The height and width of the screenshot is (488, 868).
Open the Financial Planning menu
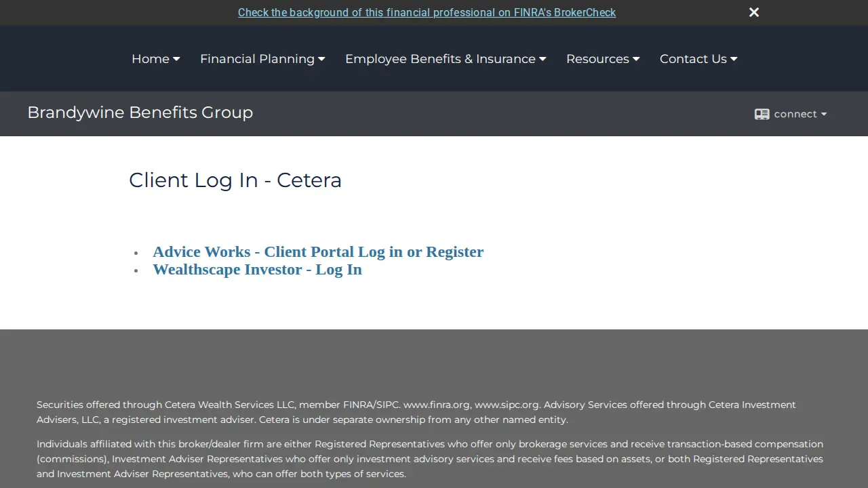click(262, 59)
